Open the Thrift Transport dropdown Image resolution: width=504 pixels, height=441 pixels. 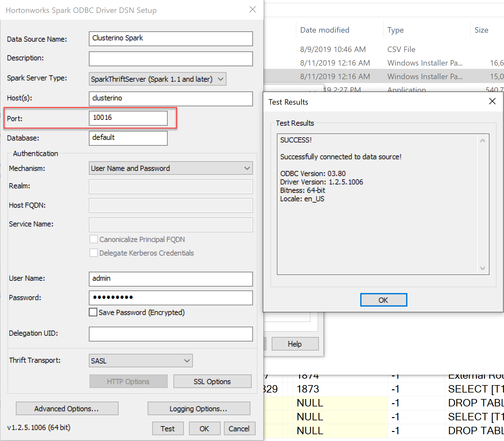(x=141, y=361)
